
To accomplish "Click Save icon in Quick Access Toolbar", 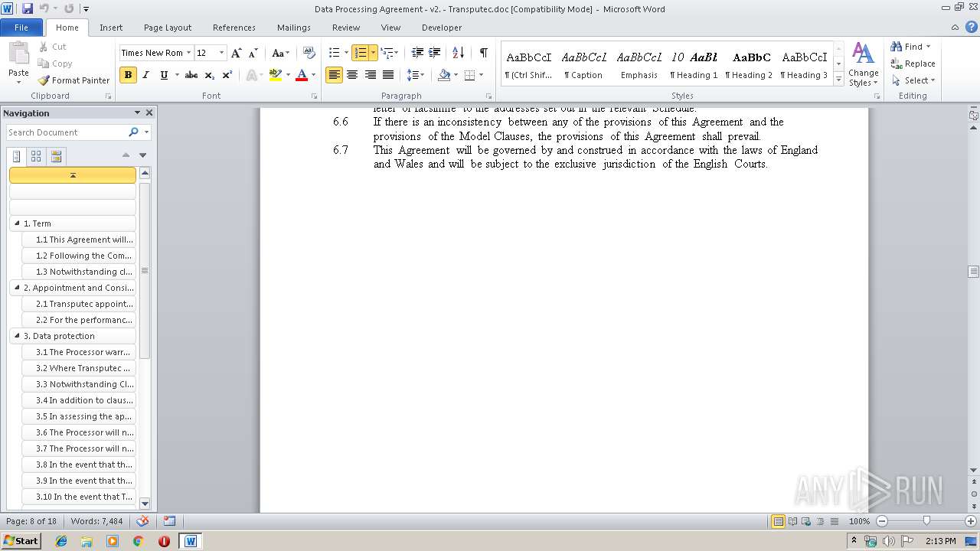I will click(28, 8).
